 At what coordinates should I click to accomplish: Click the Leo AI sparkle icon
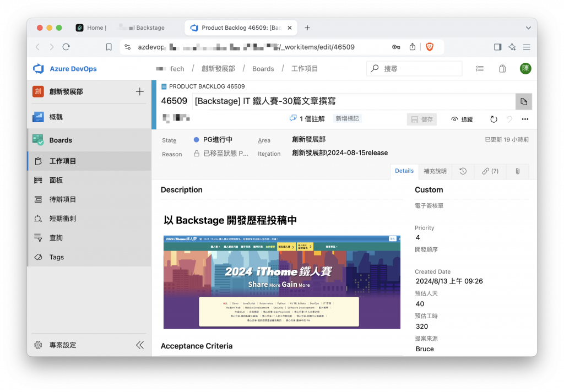click(512, 47)
